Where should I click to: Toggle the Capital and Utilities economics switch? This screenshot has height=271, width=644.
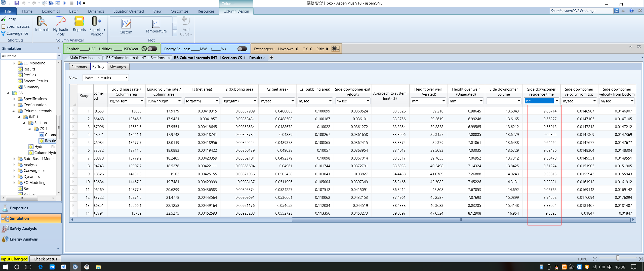click(x=152, y=49)
